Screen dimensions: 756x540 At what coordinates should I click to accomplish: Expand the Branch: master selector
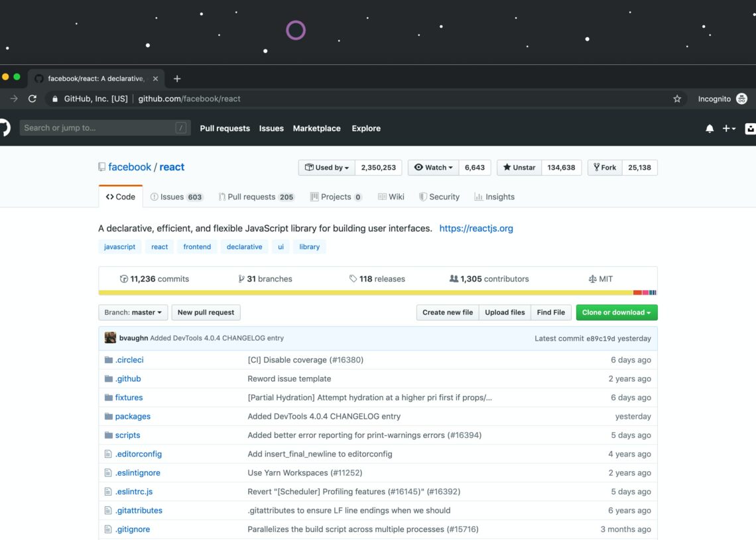click(133, 313)
